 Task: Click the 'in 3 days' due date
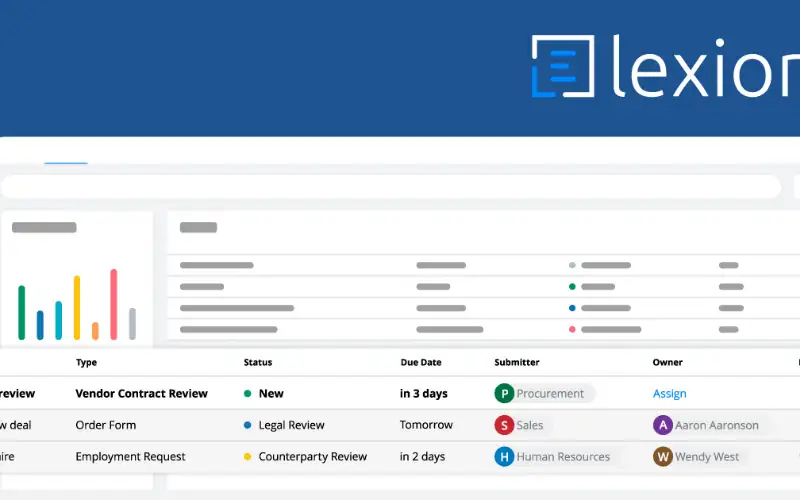423,393
